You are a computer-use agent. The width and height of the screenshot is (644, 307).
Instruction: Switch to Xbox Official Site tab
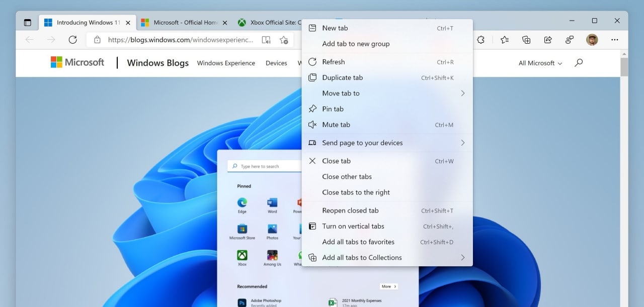[269, 23]
